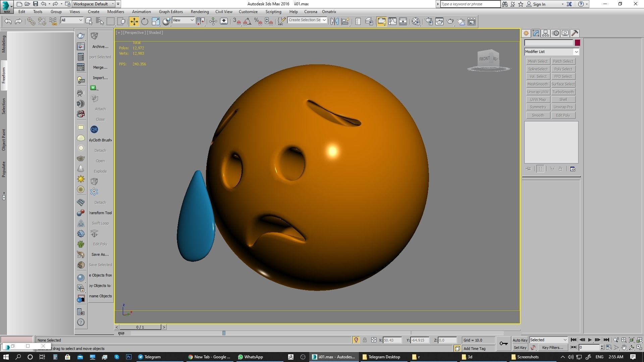Click the TurboSmooth modifier button
The image size is (644, 362).
(x=563, y=92)
